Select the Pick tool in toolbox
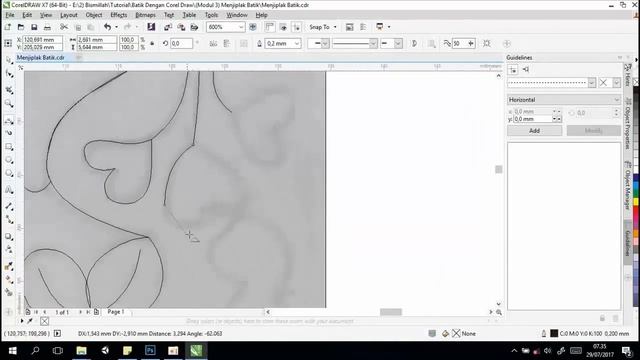640x360 pixels. tap(9, 60)
